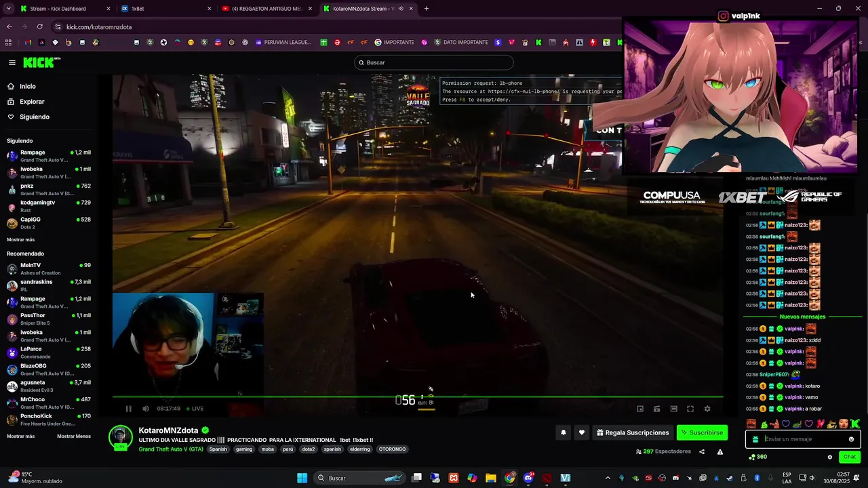Open MeinTV recommended channel
Viewport: 868px width, 488px height.
click(48, 268)
